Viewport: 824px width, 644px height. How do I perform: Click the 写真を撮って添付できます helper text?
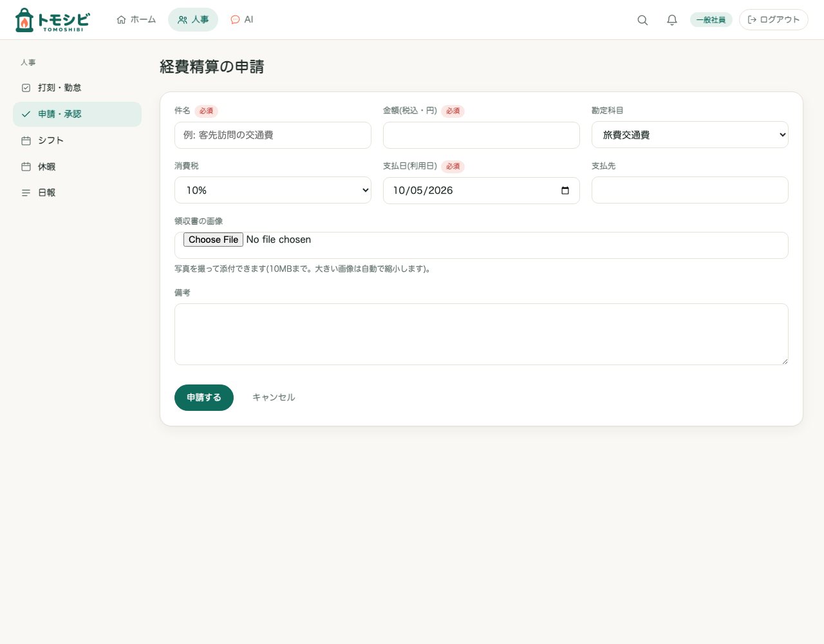(303, 269)
